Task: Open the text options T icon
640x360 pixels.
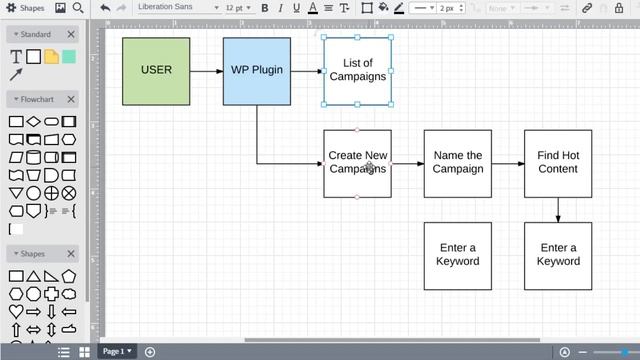Action: [344, 8]
